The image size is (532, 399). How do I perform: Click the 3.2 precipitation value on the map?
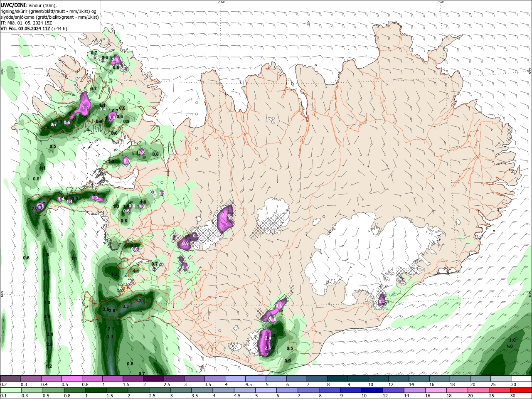coord(139,300)
